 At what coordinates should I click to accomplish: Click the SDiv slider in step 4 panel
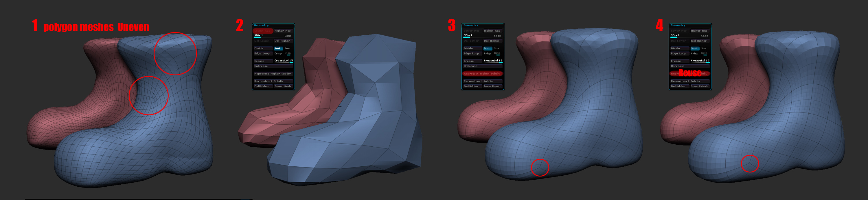pyautogui.click(x=685, y=36)
